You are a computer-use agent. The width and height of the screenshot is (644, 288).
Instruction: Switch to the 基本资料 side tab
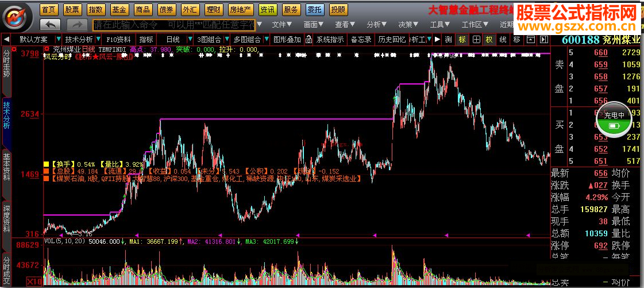[x=6, y=171]
